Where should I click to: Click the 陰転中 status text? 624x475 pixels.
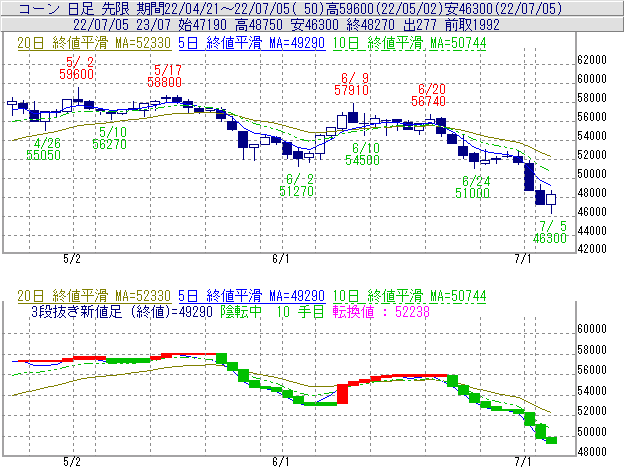tap(241, 311)
